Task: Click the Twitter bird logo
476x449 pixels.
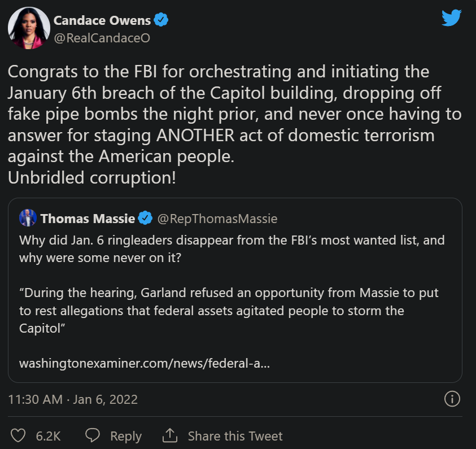Action: tap(452, 18)
